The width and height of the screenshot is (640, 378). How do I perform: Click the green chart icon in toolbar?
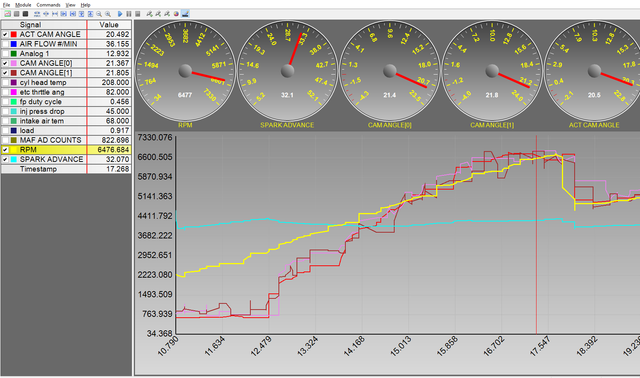pyautogui.click(x=7, y=14)
